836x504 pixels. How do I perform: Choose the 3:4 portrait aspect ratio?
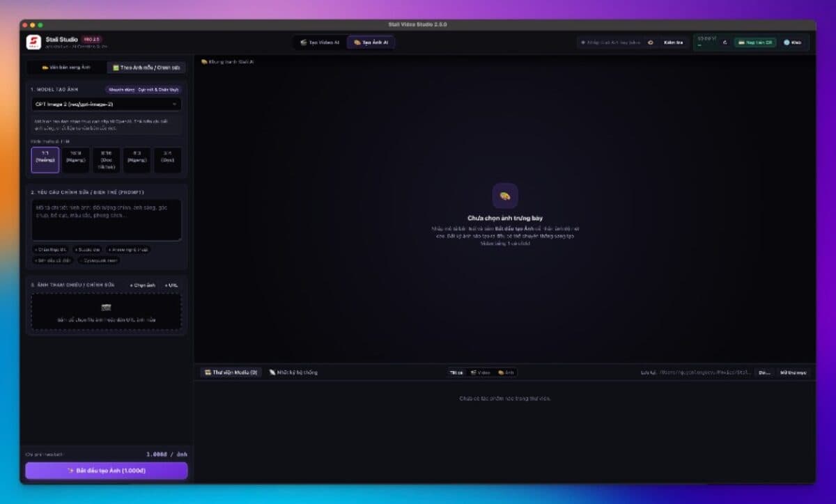point(167,159)
